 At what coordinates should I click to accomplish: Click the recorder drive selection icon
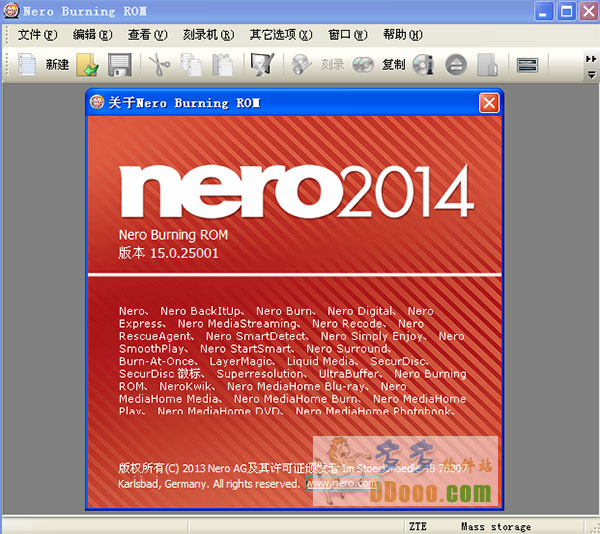pos(527,65)
